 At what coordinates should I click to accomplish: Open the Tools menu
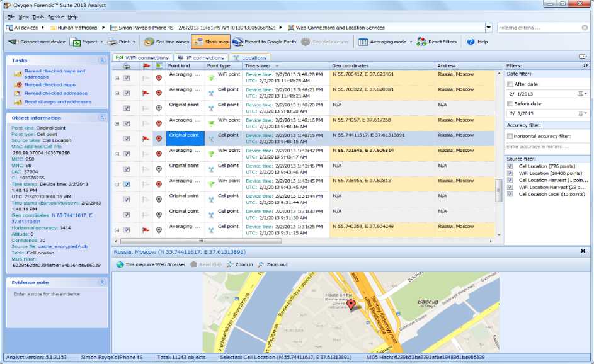(x=38, y=17)
